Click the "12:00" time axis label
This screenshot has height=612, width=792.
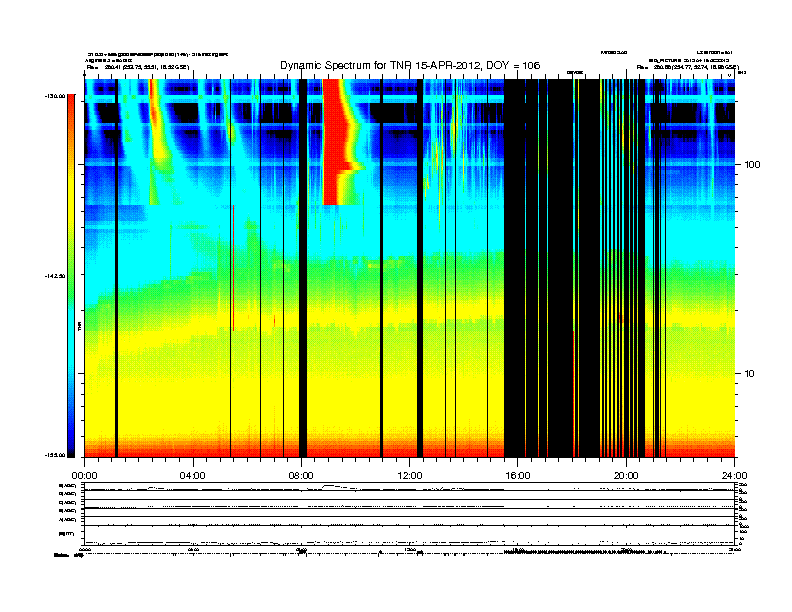tap(410, 476)
